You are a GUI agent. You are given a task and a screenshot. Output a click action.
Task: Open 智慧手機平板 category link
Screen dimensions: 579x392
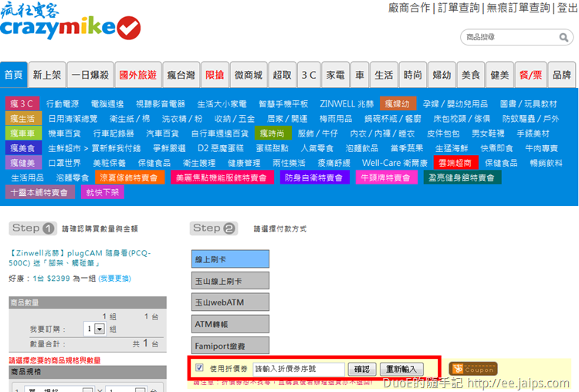(283, 104)
